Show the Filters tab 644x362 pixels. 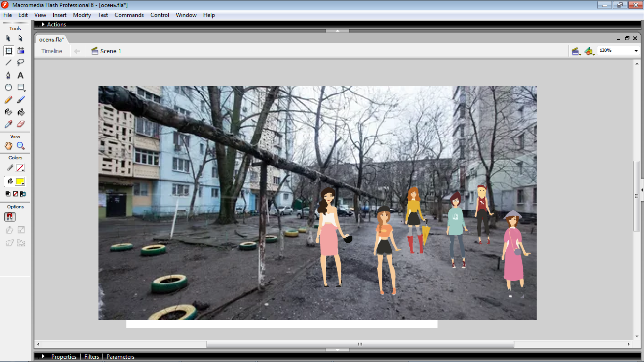pyautogui.click(x=91, y=357)
